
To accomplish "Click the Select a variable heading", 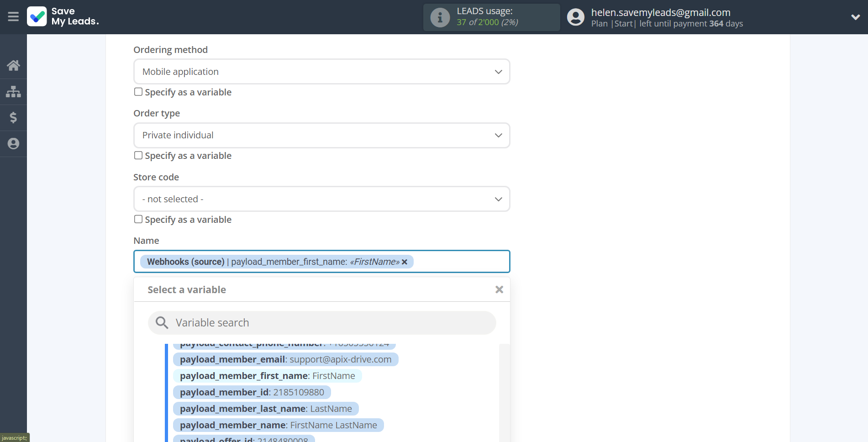I will tap(187, 289).
